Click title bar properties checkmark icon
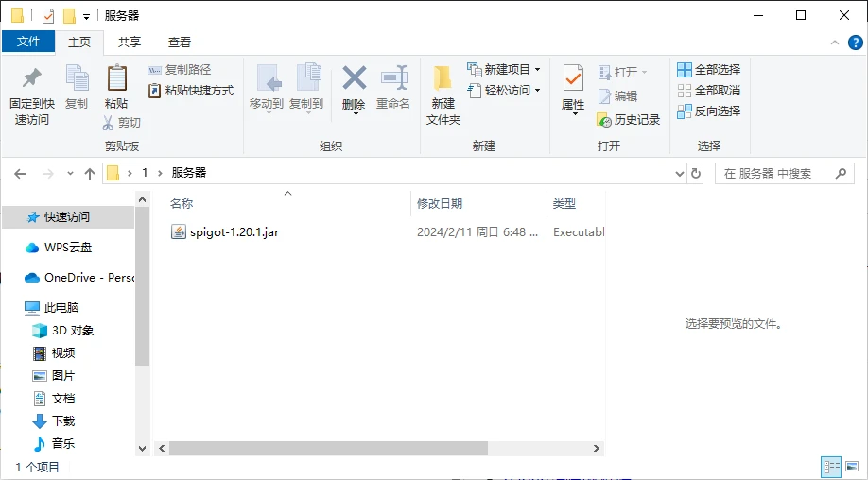The width and height of the screenshot is (868, 480). pyautogui.click(x=48, y=16)
